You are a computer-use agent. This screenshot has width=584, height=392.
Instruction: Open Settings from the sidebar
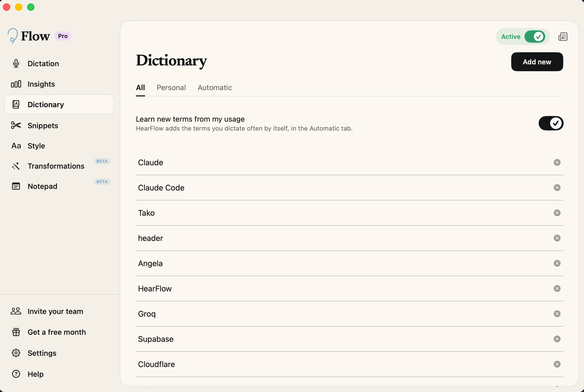(59, 353)
